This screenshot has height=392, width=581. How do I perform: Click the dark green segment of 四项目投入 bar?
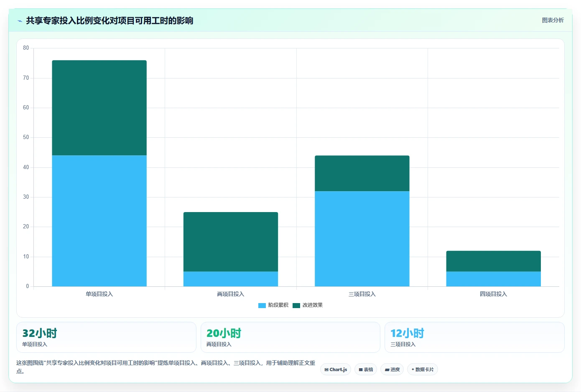(494, 261)
